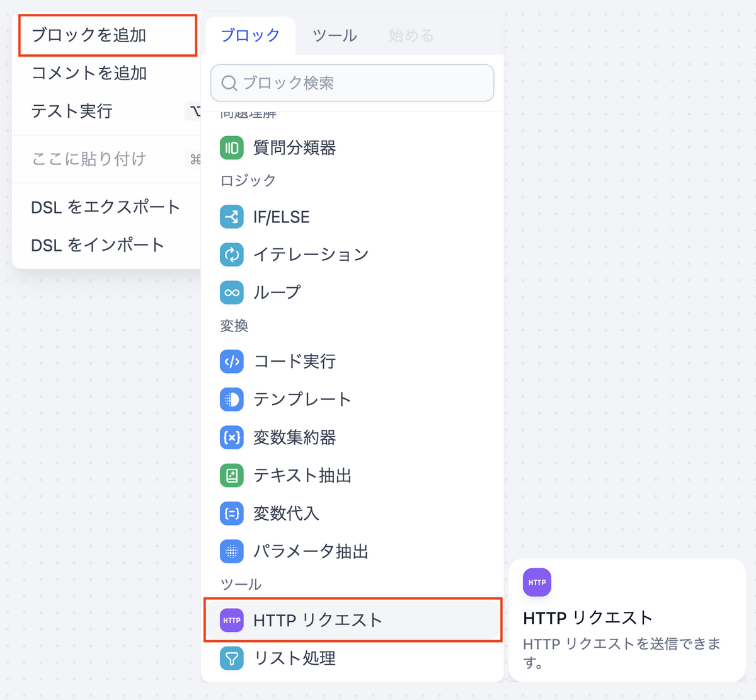Add a テキスト抽出 (Text Extraction) block
The height and width of the screenshot is (700, 756).
click(x=301, y=476)
